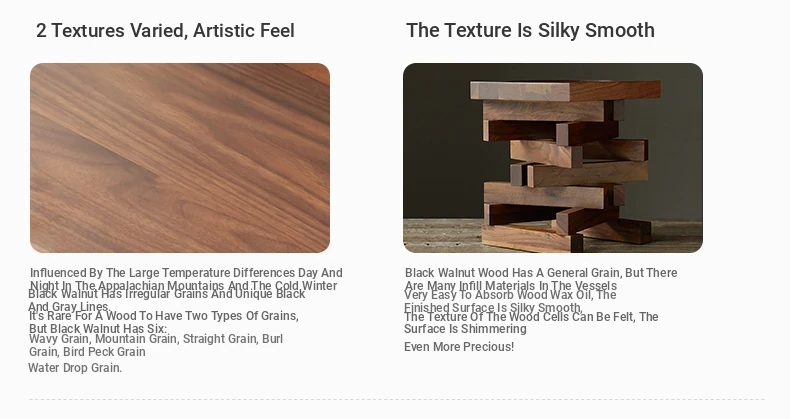The width and height of the screenshot is (790, 419).
Task: Click the text 'Water Drop Grain.'
Action: pos(75,368)
